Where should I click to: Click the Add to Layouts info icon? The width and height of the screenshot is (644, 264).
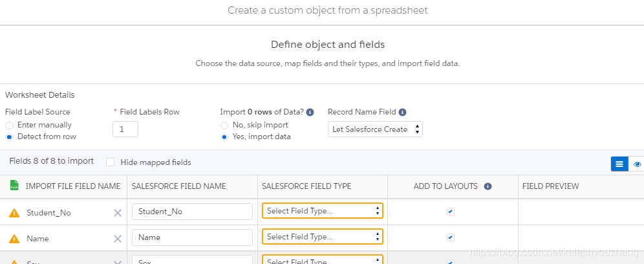click(488, 186)
